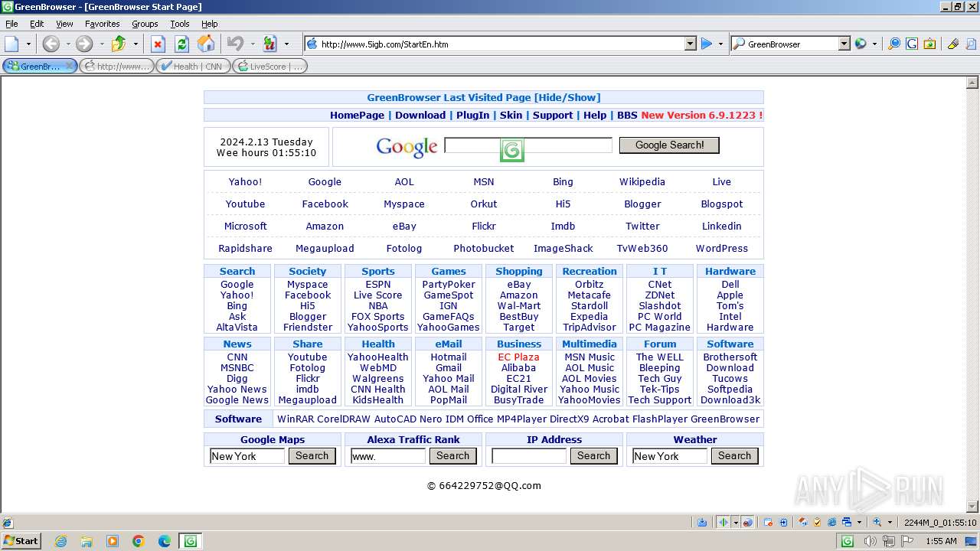980x551 pixels.
Task: Stop loading with the red X icon
Action: point(158,44)
